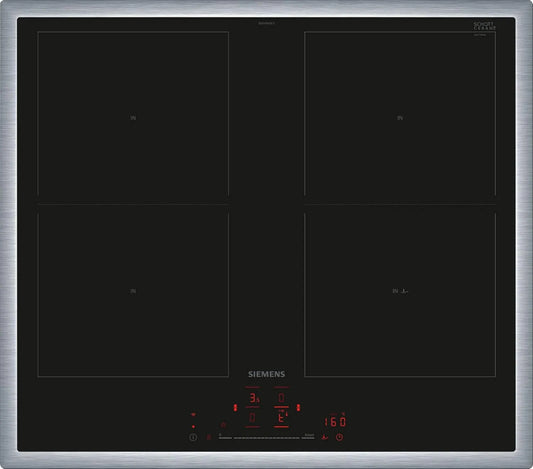Touch the SIEMENS logo
533x469 pixels.
(x=266, y=374)
